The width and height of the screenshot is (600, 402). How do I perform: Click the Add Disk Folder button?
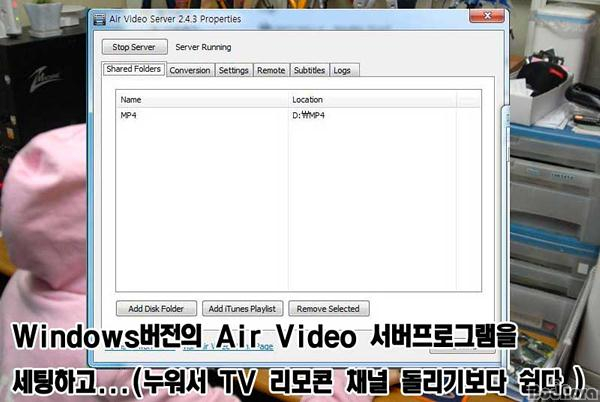(x=155, y=308)
